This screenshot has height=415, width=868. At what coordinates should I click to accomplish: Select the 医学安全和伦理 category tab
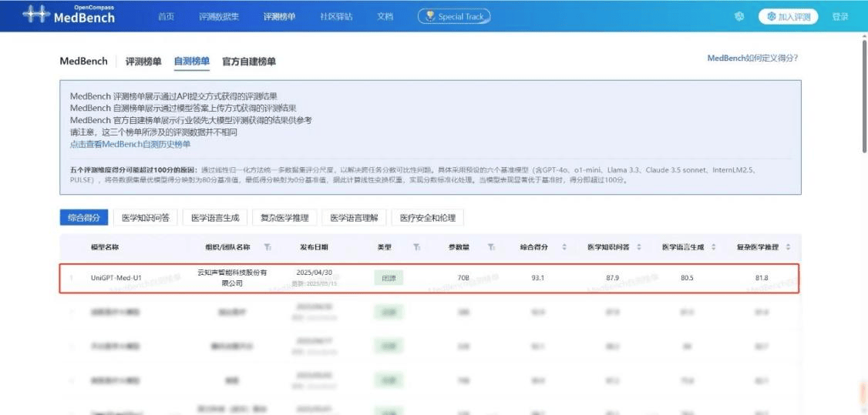click(x=428, y=218)
